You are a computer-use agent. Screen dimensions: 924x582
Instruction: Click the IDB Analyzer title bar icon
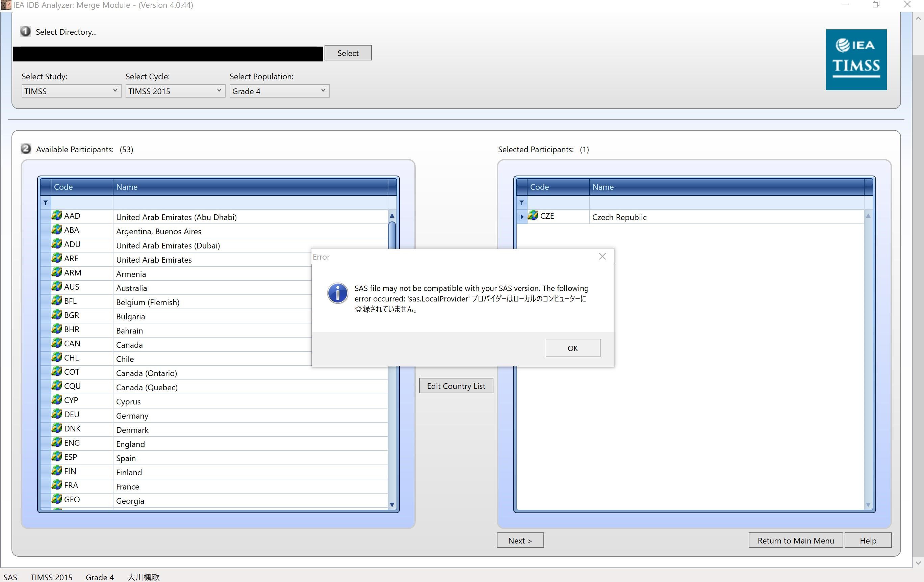(5, 5)
